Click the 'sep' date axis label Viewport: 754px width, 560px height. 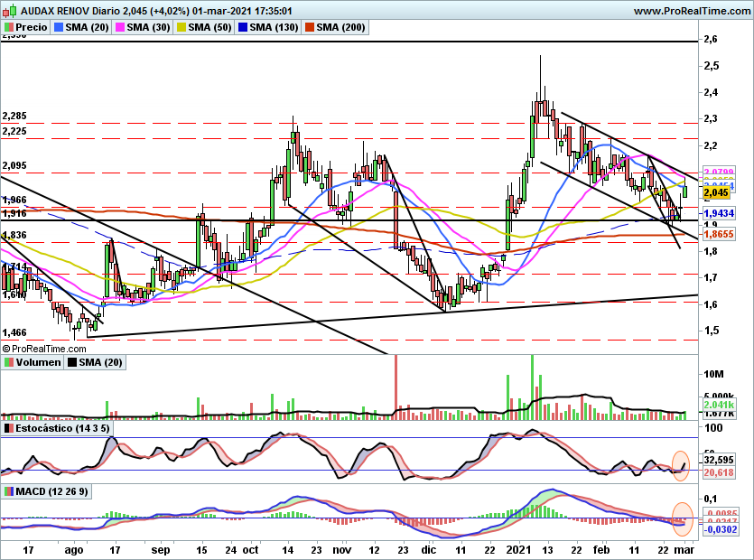tap(161, 550)
